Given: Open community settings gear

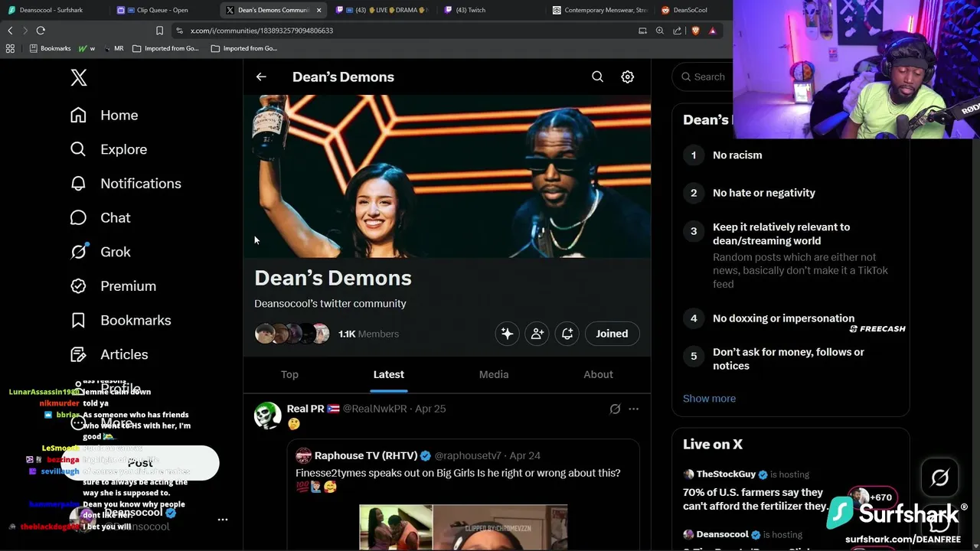Looking at the screenshot, I should tap(627, 77).
